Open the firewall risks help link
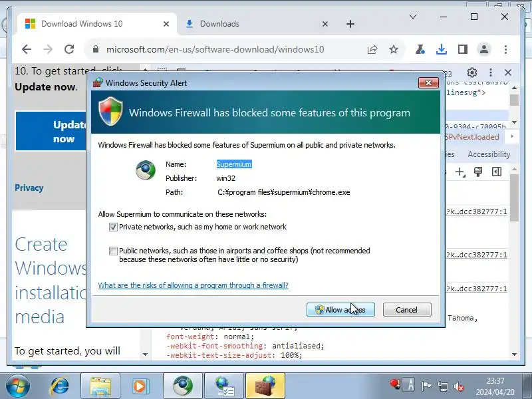The width and height of the screenshot is (532, 399). pos(193,285)
